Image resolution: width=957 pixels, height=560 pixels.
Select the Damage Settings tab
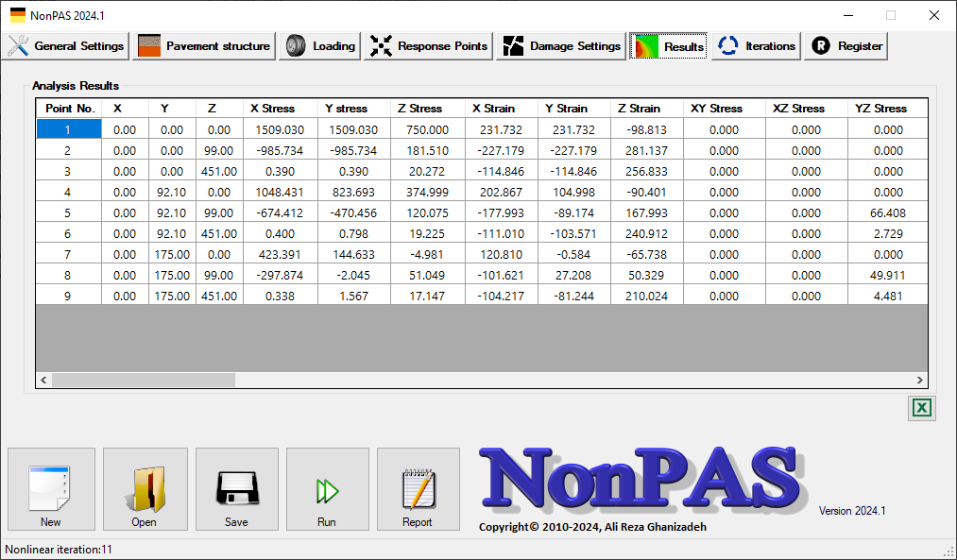point(561,45)
